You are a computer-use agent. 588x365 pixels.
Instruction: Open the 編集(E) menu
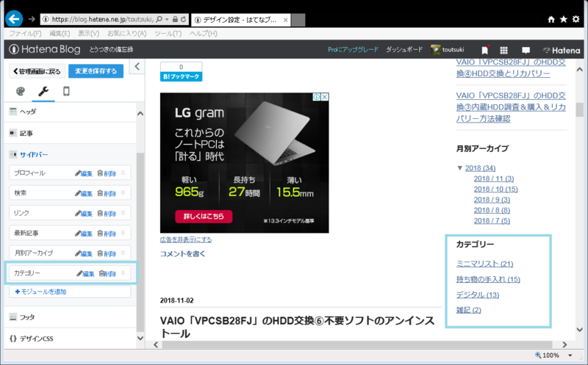click(x=60, y=33)
